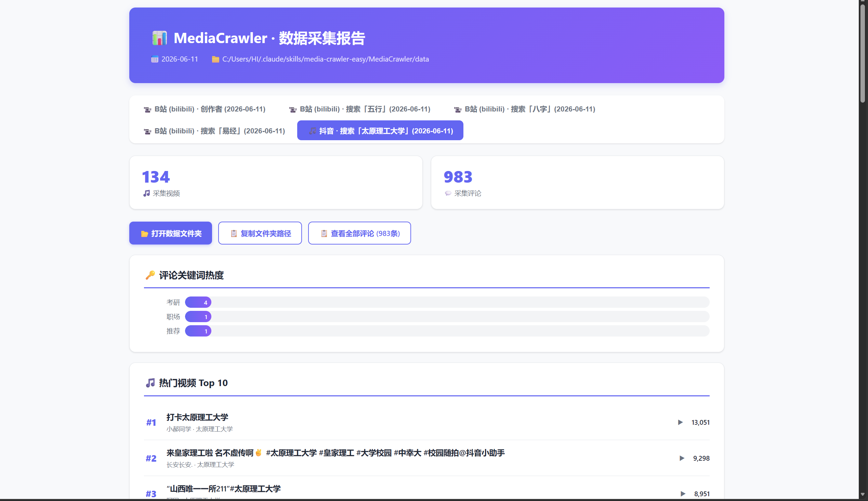868x501 pixels.
Task: Click the 推荐 keyword label
Action: 173,331
